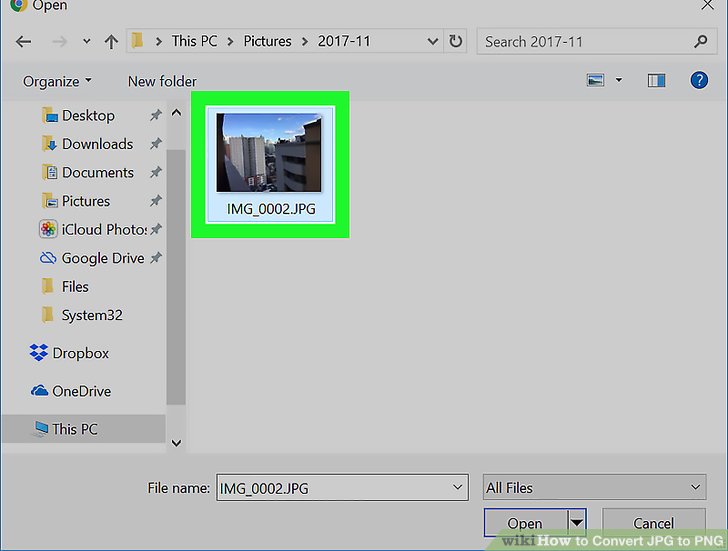Click the This PC monitor icon
728x551 pixels.
(x=40, y=428)
